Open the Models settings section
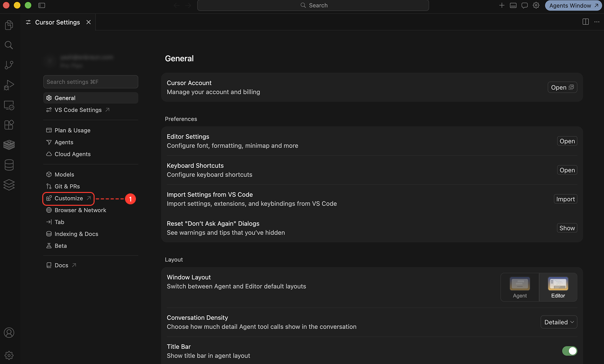The width and height of the screenshot is (604, 364). (91, 174)
